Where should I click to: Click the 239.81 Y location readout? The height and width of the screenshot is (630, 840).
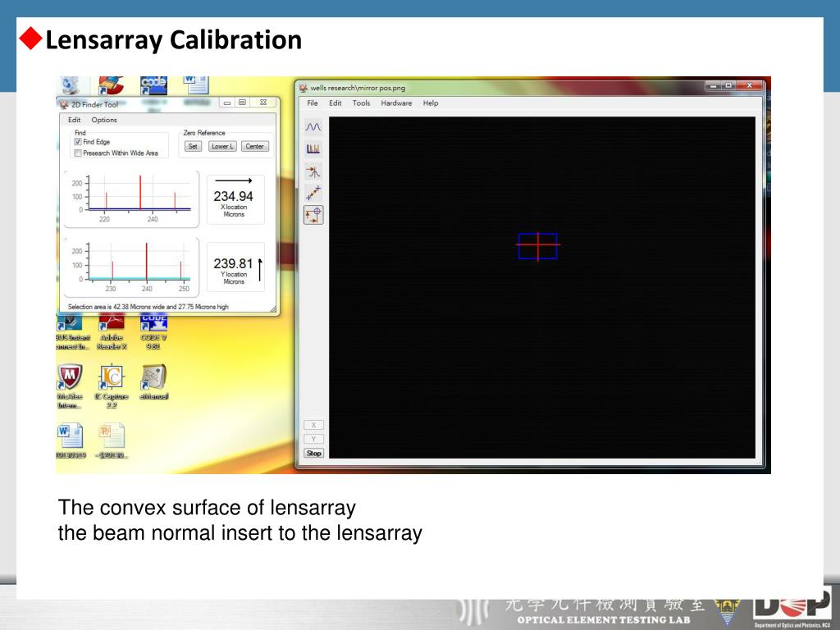coord(233,263)
